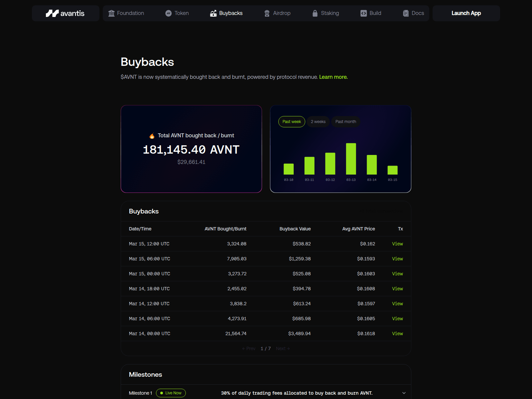Click the 03-13 bar in chart
532x399 pixels.
tap(351, 159)
